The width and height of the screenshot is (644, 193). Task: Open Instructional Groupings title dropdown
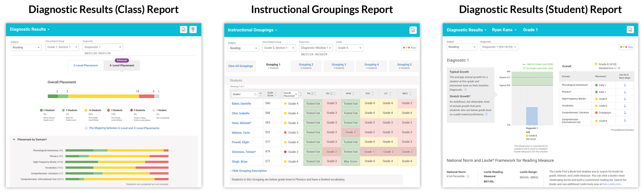[x=252, y=30]
